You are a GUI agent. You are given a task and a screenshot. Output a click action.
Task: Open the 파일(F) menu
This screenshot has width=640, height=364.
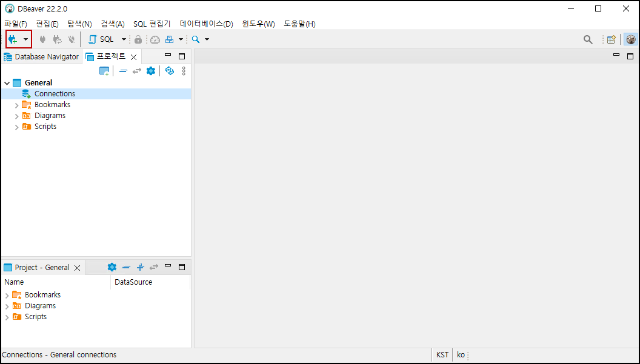click(16, 24)
